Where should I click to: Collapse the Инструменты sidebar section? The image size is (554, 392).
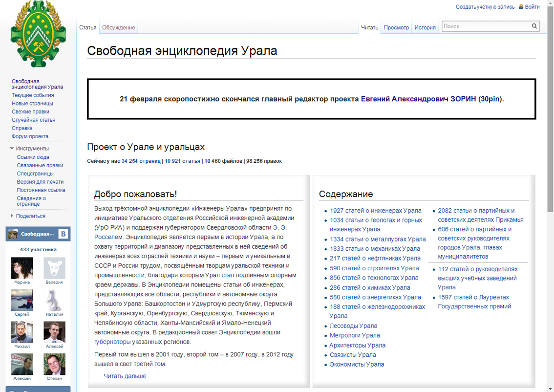[x=29, y=149]
